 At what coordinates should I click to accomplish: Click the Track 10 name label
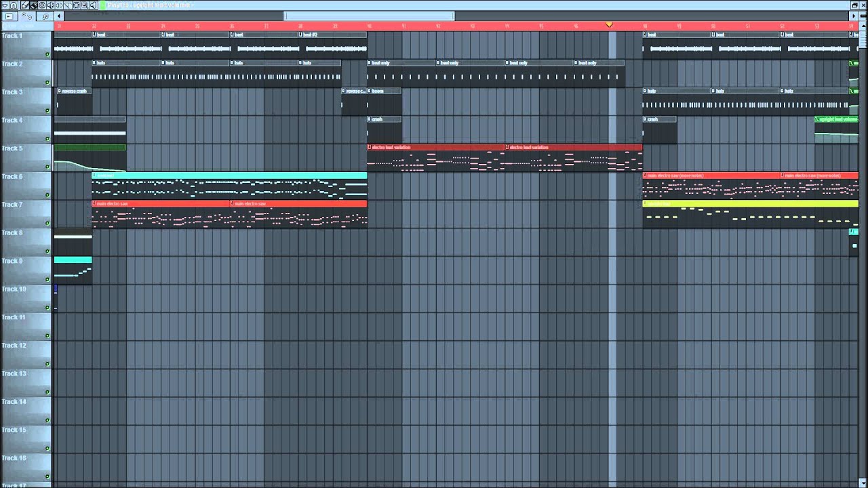coord(14,289)
